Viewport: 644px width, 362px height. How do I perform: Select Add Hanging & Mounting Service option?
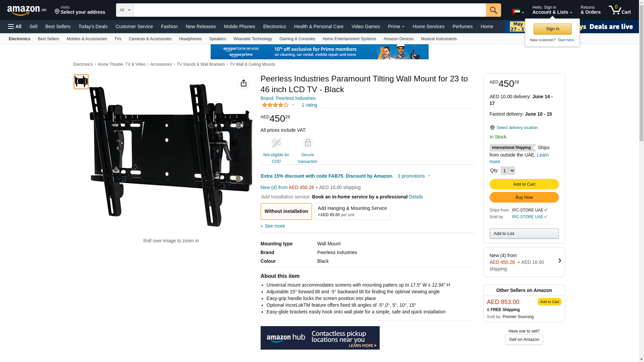click(352, 212)
